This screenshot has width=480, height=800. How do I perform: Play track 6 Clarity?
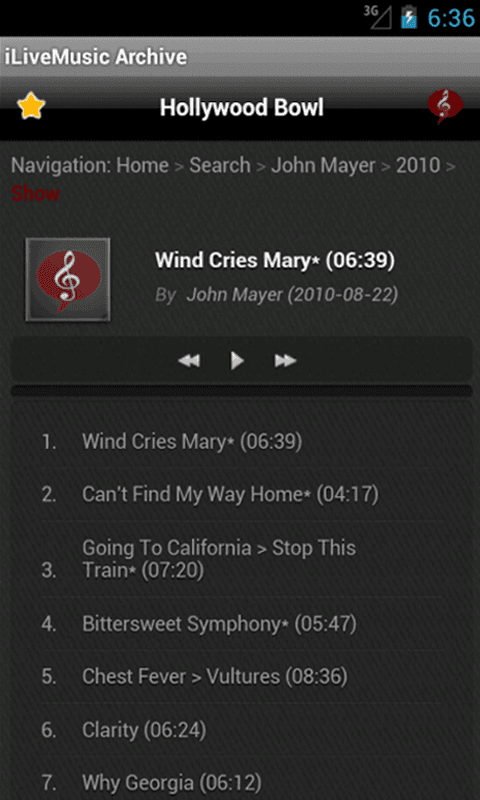click(242, 730)
